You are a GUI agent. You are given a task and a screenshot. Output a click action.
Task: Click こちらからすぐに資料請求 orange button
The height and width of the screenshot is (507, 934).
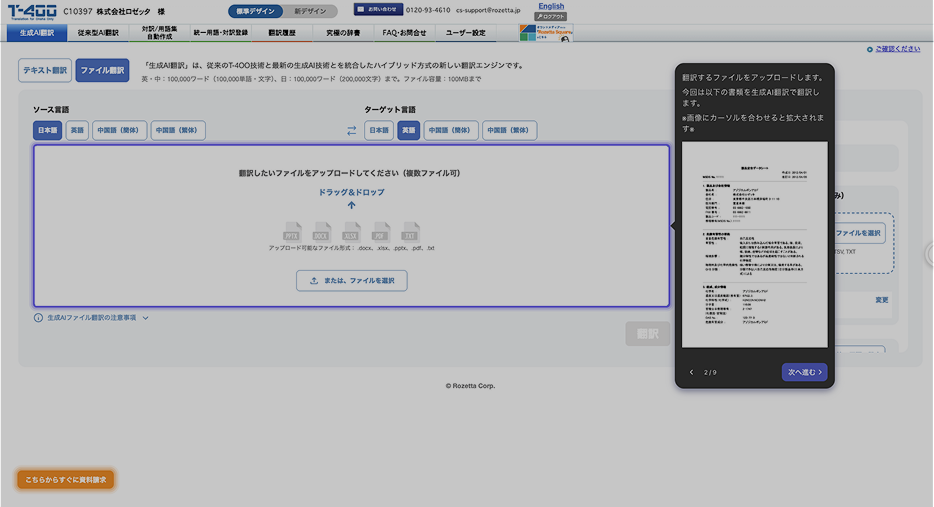click(66, 480)
